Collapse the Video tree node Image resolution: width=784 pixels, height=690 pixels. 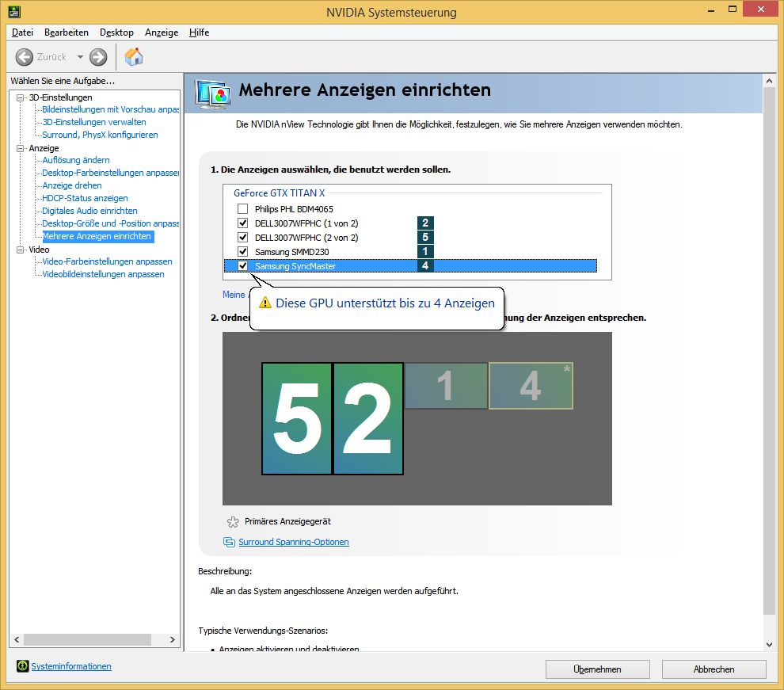click(20, 250)
